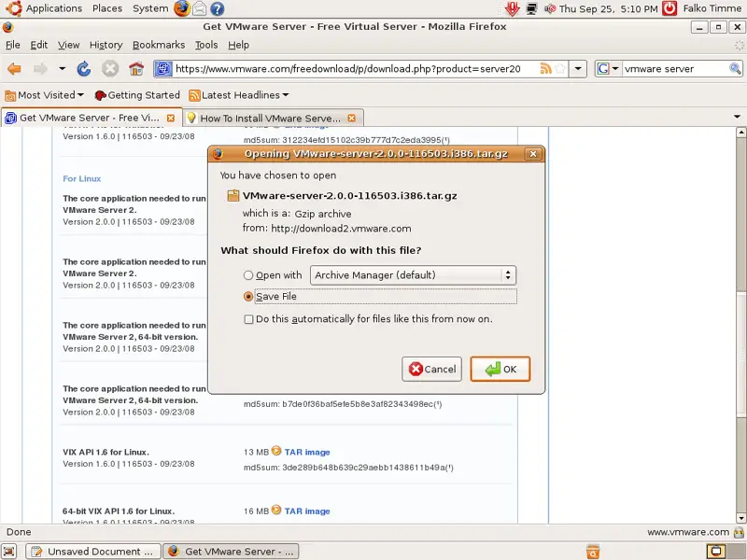
Task: Click the Forward arrow in Firefox toolbar
Action: pyautogui.click(x=40, y=69)
